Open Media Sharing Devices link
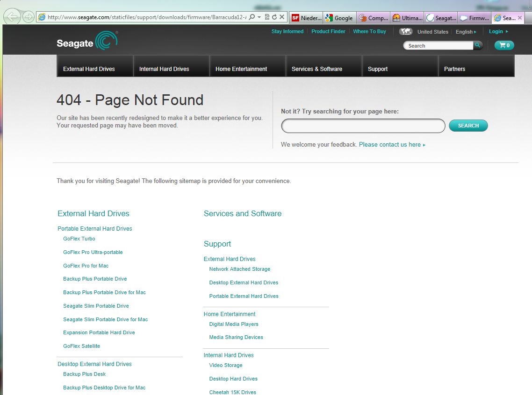Screen dimensions: 532x395 [236, 337]
